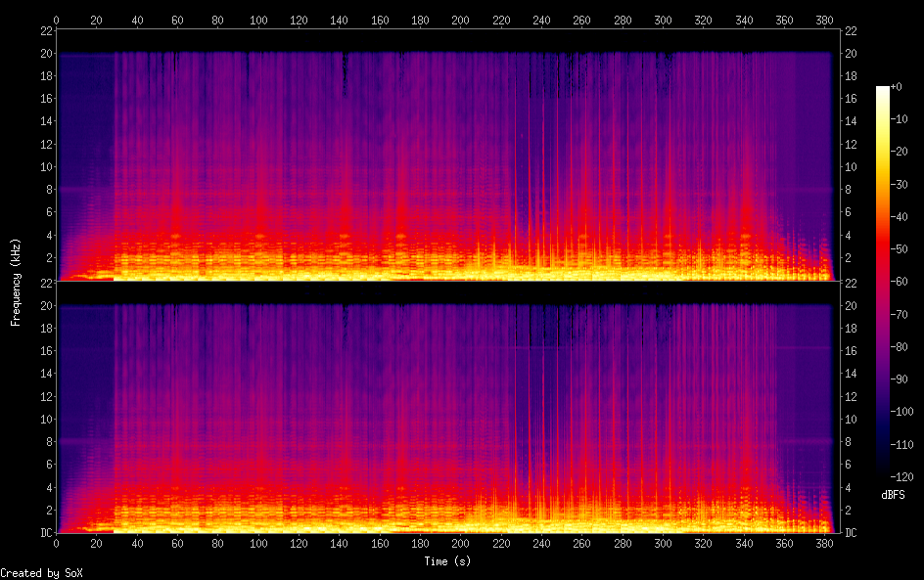The width and height of the screenshot is (924, 580).
Task: Click the 0 tick on the bottom time axis
Action: tap(57, 544)
